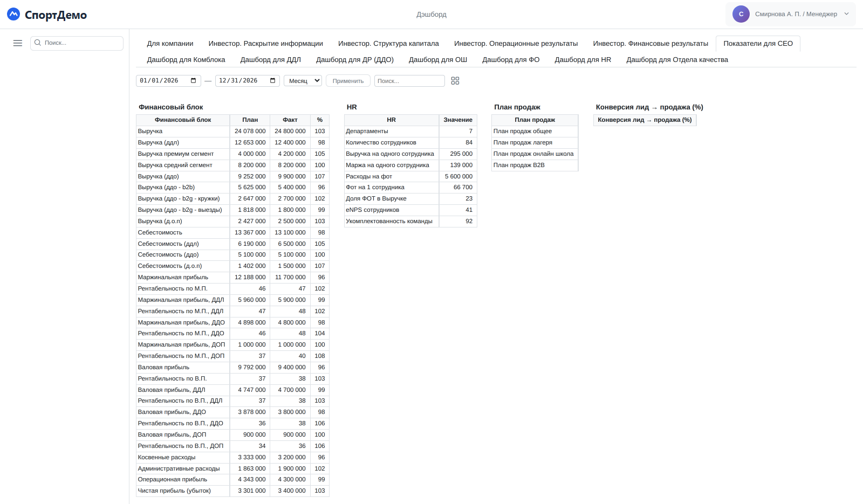Click План продаж онлайн школа row

[x=535, y=154]
